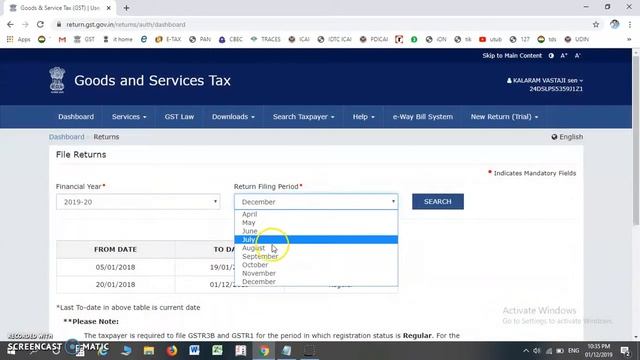This screenshot has width=640, height=360.
Task: Open Excel from the taskbar
Action: [x=217, y=351]
